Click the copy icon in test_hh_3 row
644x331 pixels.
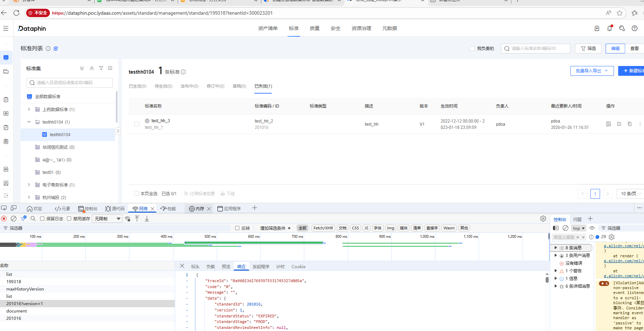pos(630,124)
